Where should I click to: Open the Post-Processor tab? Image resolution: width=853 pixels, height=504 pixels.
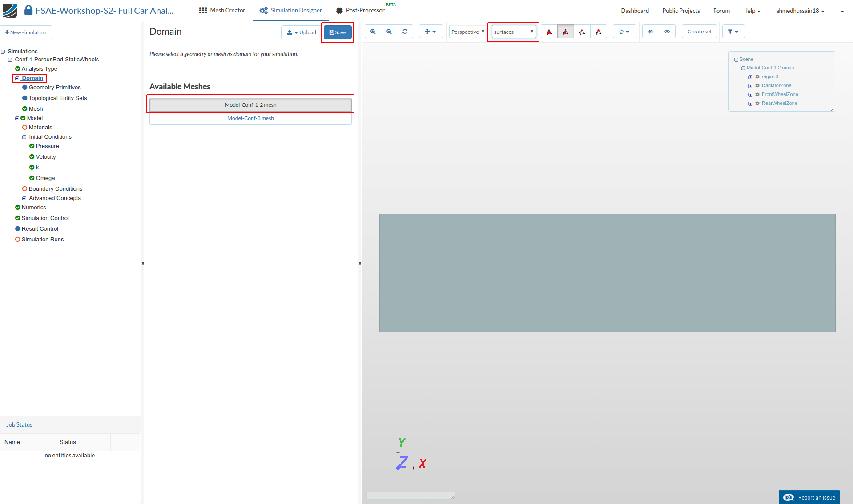tap(360, 10)
